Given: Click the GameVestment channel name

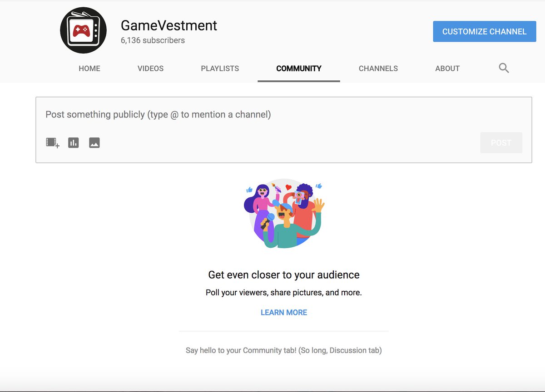Looking at the screenshot, I should [x=169, y=25].
